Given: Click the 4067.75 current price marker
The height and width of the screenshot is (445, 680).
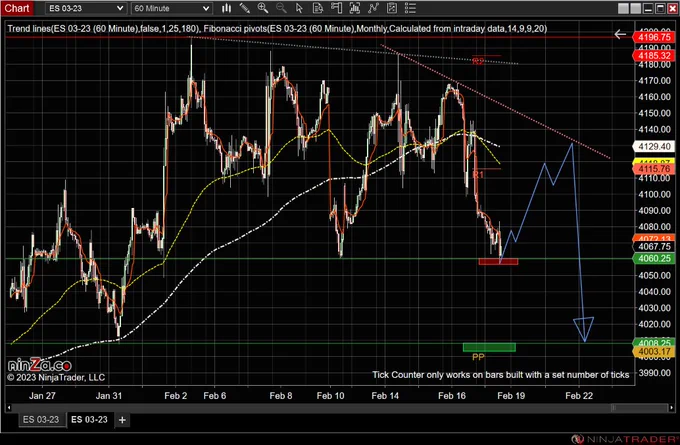Looking at the screenshot, I should point(654,246).
